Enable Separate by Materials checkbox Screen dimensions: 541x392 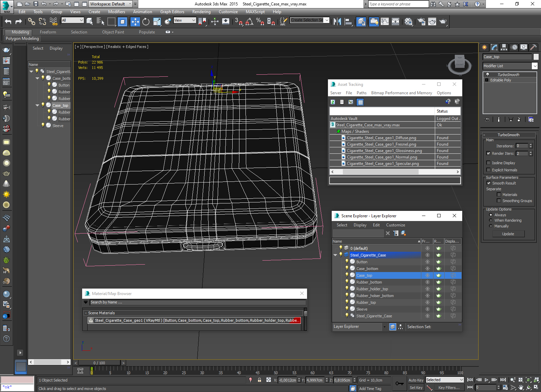coord(499,195)
